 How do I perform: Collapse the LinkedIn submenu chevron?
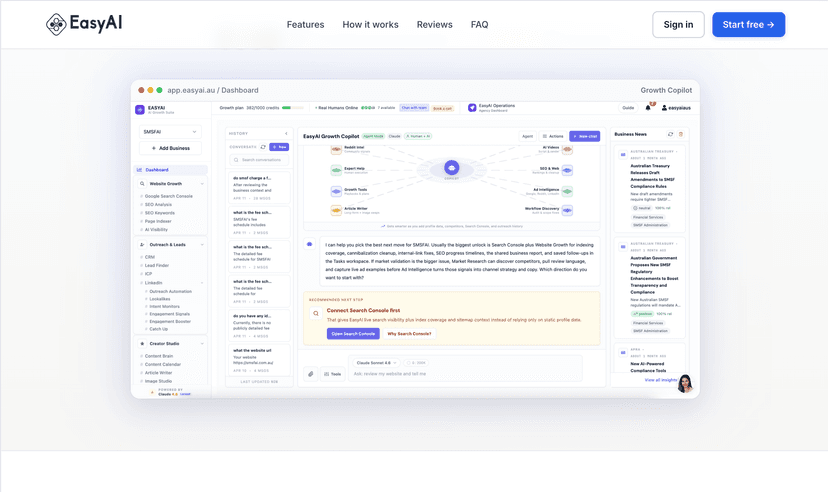point(202,283)
